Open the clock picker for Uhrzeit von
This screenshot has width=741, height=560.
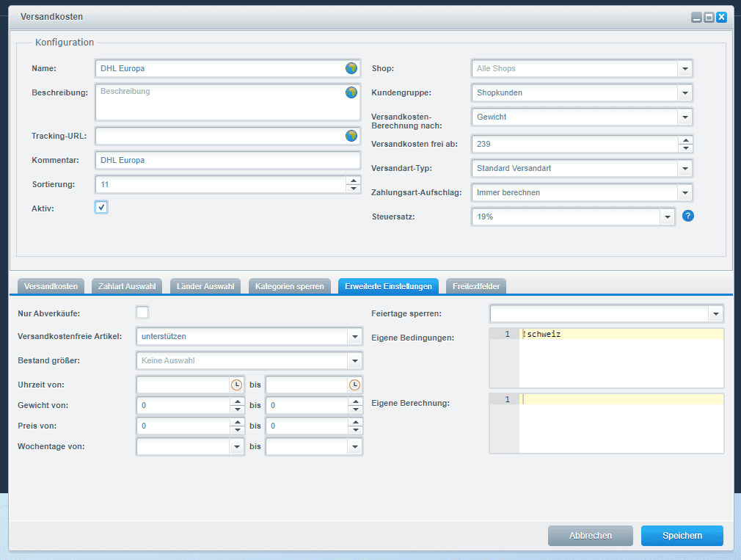click(236, 385)
